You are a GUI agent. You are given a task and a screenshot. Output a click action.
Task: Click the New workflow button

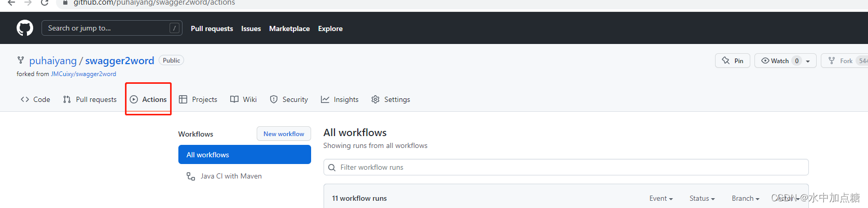tap(284, 133)
